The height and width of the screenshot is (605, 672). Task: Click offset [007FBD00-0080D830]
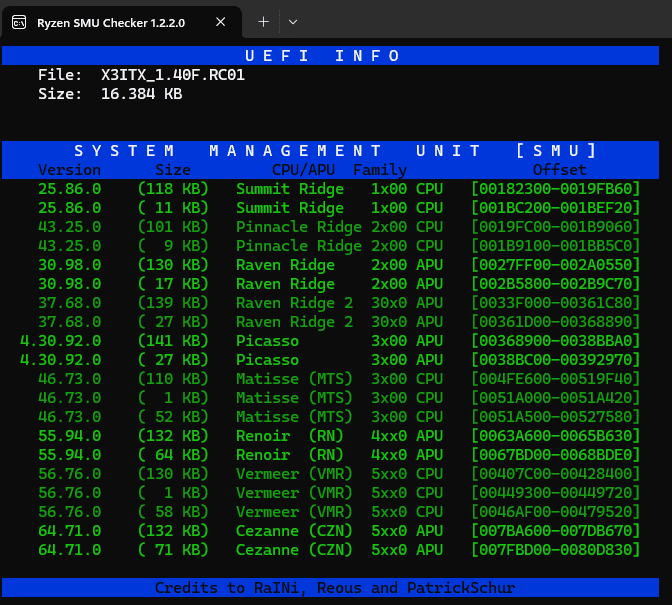click(556, 550)
